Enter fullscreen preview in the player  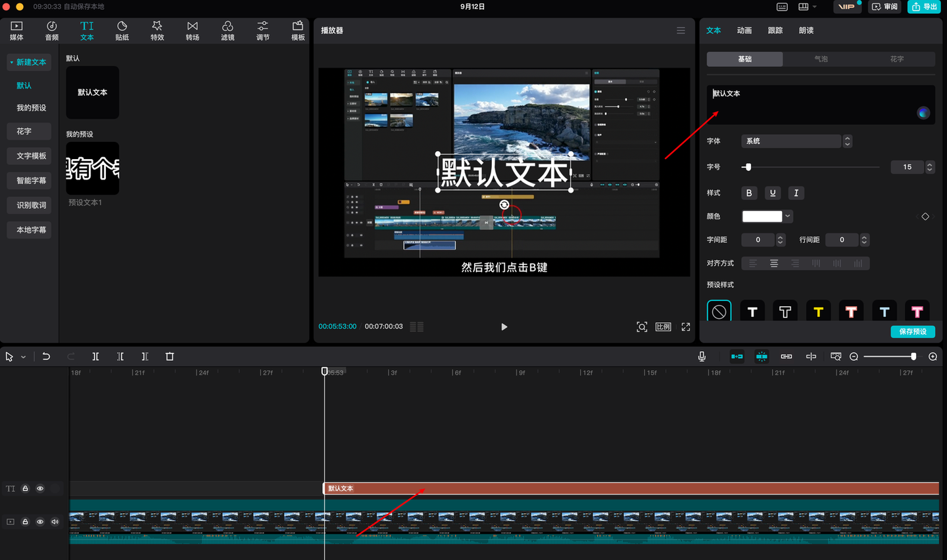(x=686, y=327)
